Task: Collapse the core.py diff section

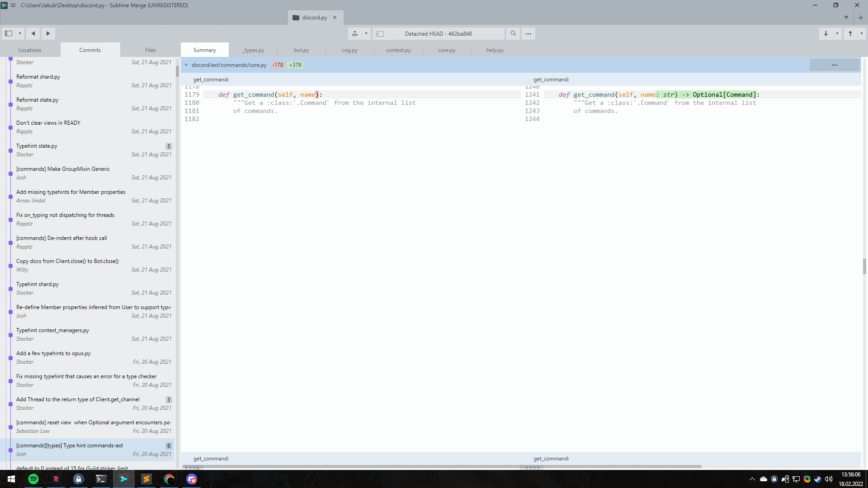Action: [186, 65]
